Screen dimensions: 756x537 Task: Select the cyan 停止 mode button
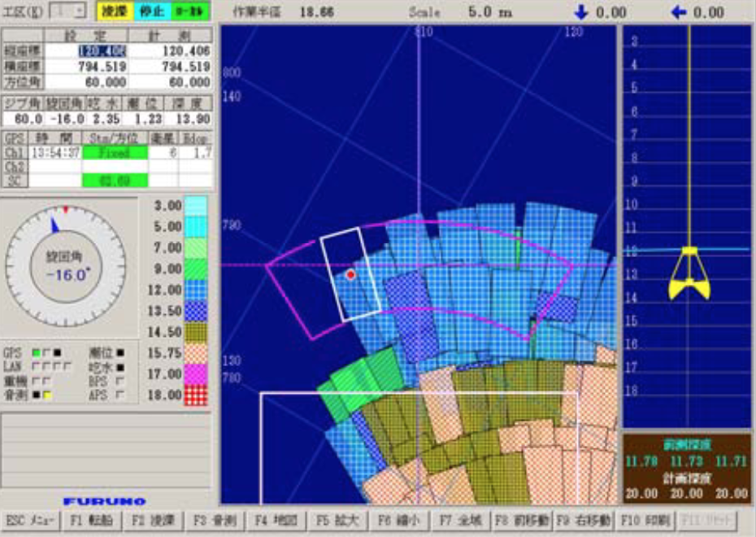click(x=152, y=11)
